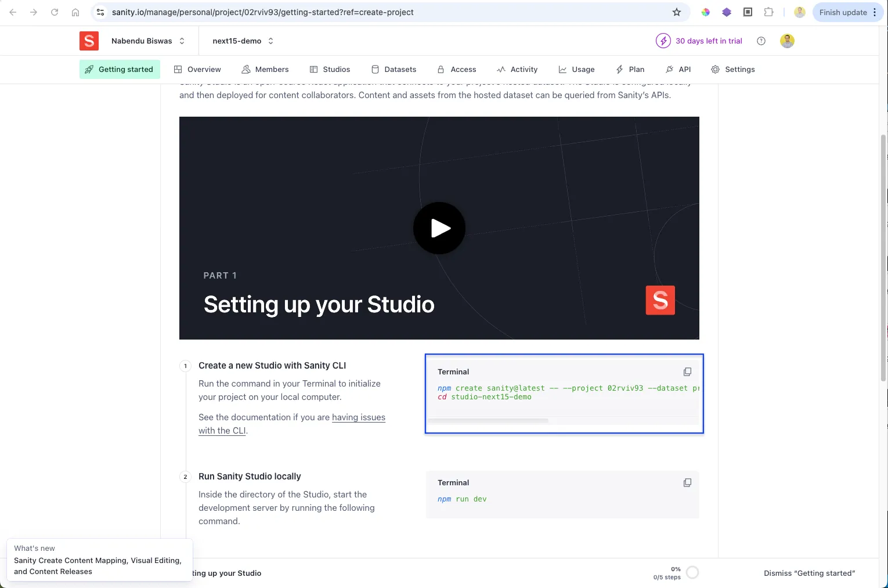Open the site information icon in address bar

click(x=100, y=12)
